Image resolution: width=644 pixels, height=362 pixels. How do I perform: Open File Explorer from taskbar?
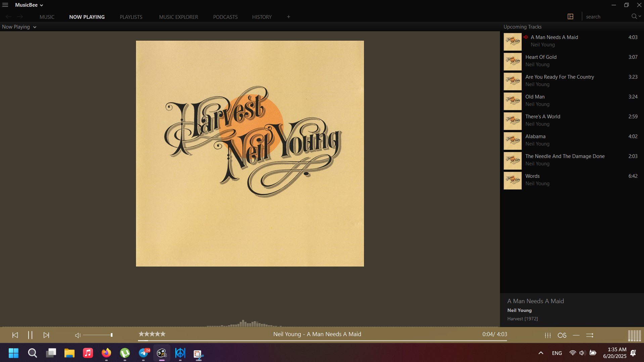tap(70, 353)
